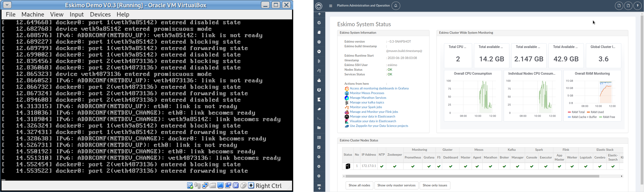This screenshot has height=192, width=644.
Task: Open the Machine menu in VirtualBox
Action: click(33, 15)
